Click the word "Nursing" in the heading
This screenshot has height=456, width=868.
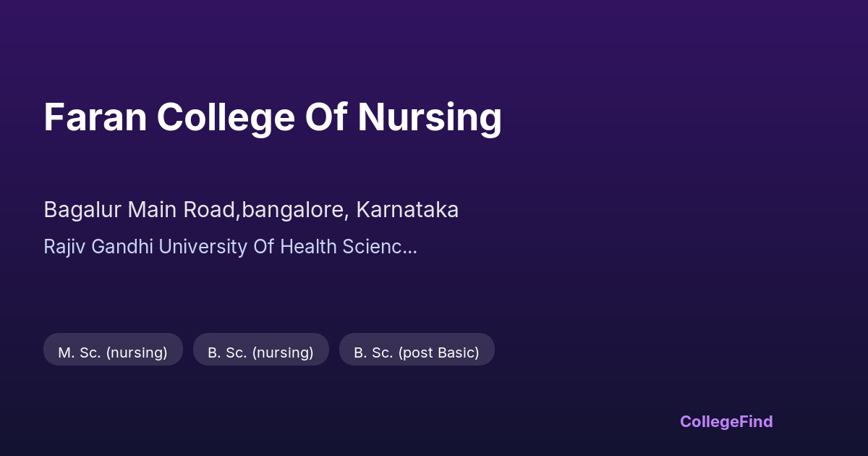click(x=430, y=117)
